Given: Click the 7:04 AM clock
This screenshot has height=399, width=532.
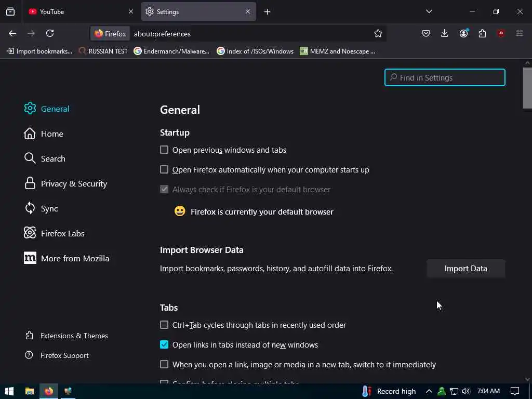Looking at the screenshot, I should [x=488, y=391].
